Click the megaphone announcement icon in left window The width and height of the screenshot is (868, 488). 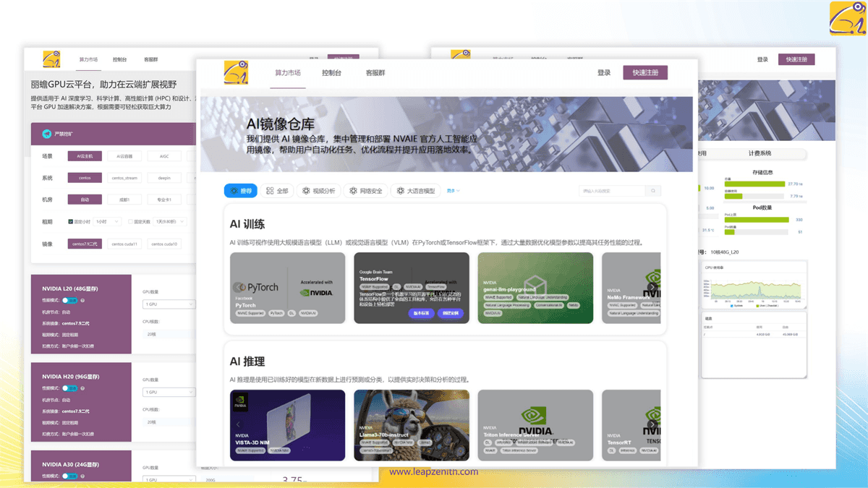pyautogui.click(x=48, y=134)
